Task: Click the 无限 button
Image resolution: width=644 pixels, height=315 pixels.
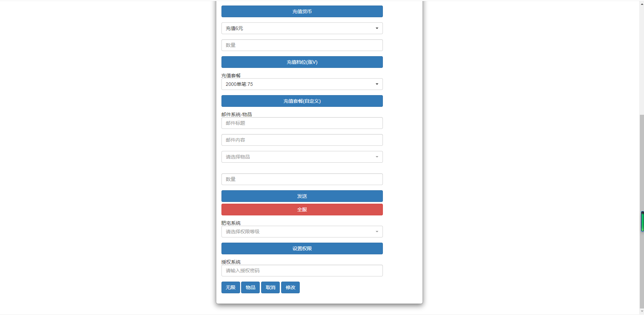Action: coord(230,287)
